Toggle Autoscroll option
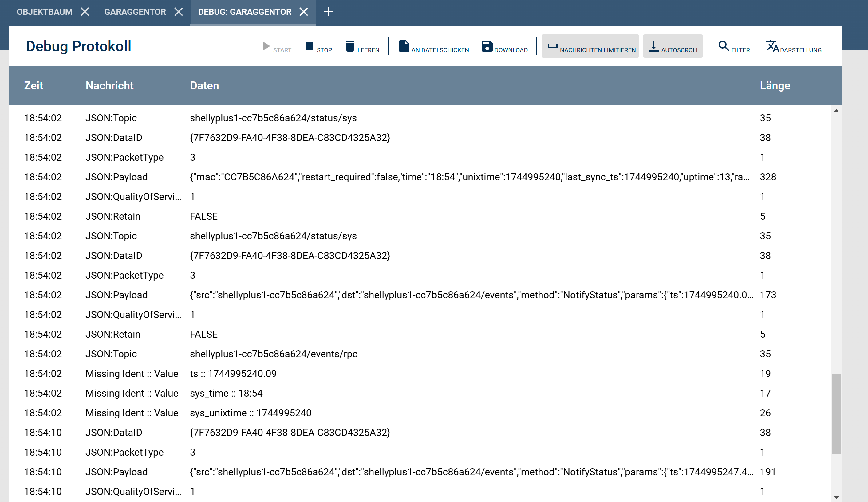868x502 pixels. point(672,46)
